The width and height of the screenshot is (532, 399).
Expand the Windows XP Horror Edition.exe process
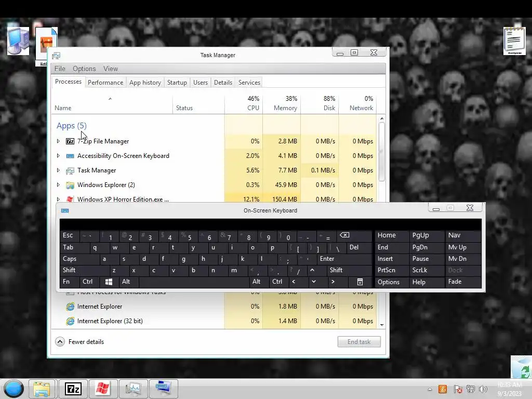tap(58, 199)
